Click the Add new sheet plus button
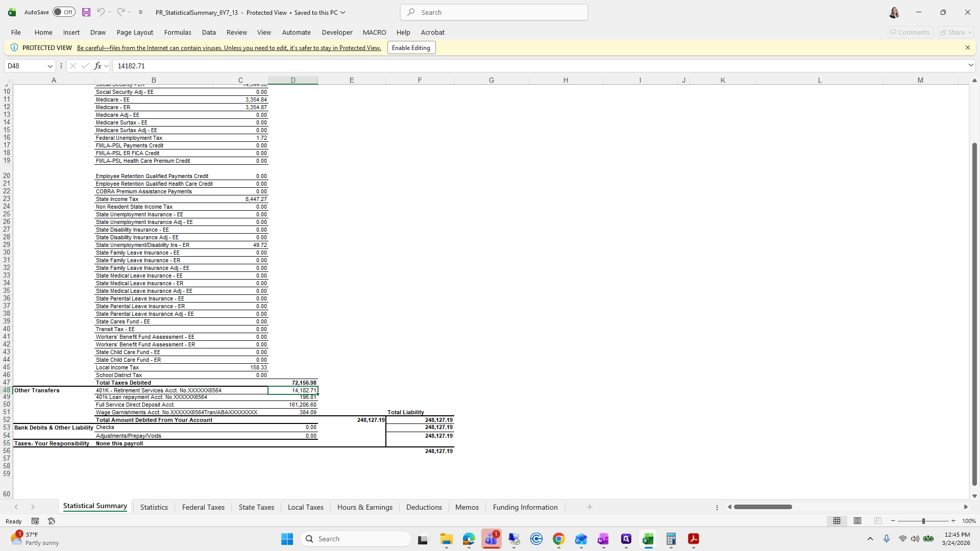Screen dimensions: 980x551 tap(590, 507)
